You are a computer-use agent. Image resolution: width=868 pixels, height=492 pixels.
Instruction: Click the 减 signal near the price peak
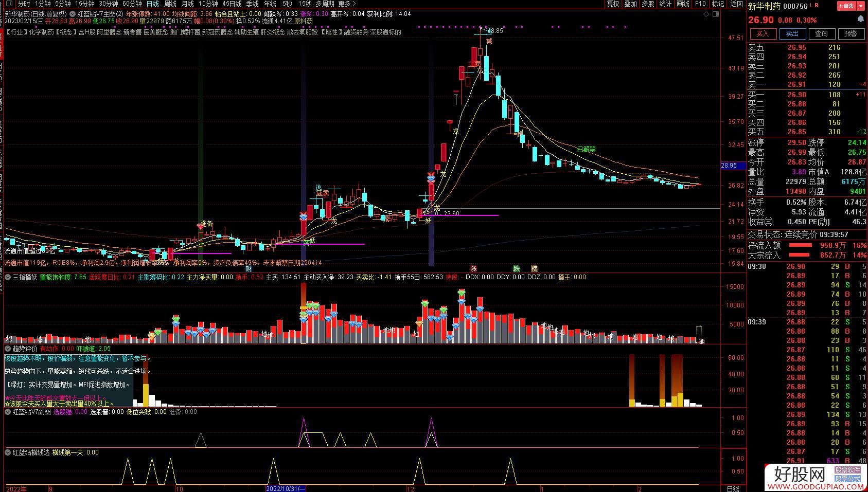tap(489, 41)
